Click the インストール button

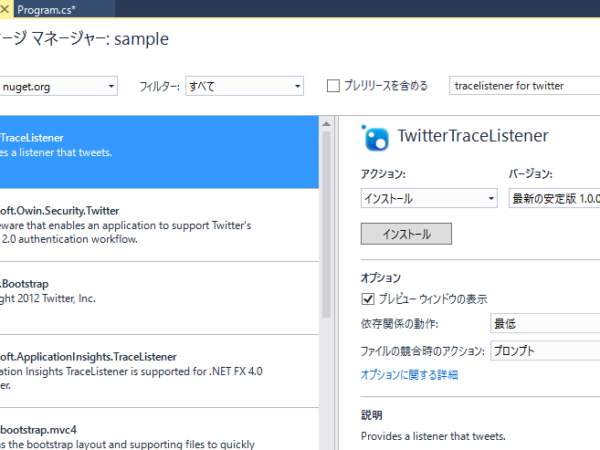tap(406, 234)
